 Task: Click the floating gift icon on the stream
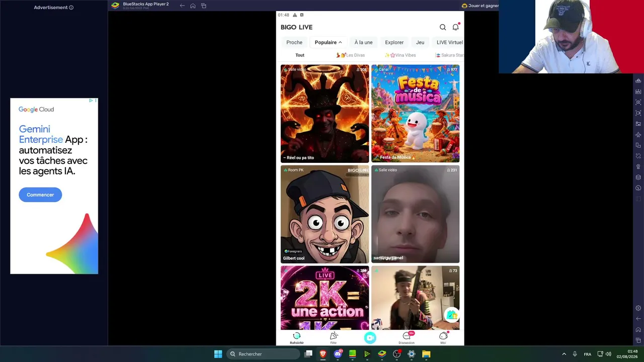(452, 315)
